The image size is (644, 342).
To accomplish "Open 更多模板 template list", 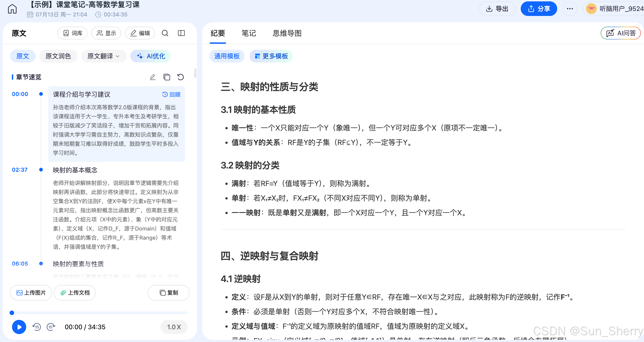I will 271,56.
